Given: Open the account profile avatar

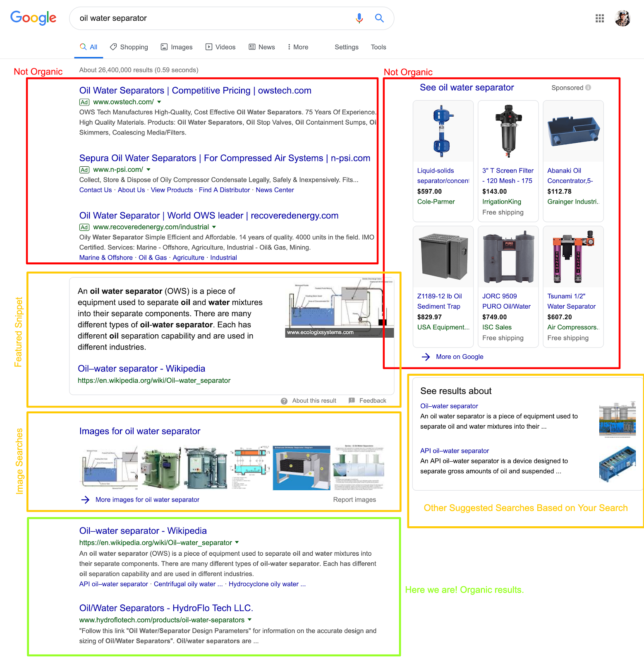Looking at the screenshot, I should pos(622,18).
